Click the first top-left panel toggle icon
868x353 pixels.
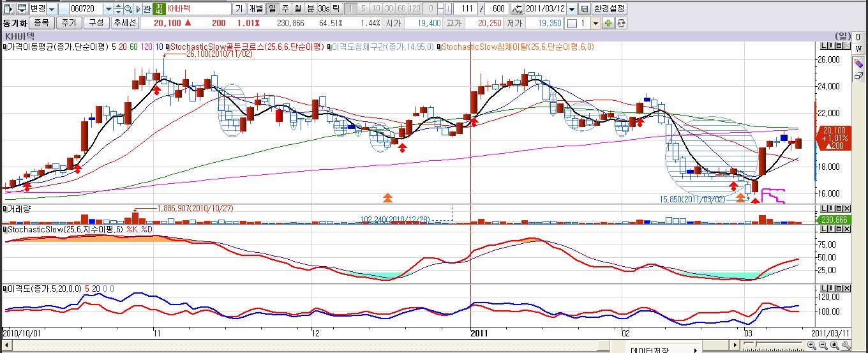click(8, 9)
